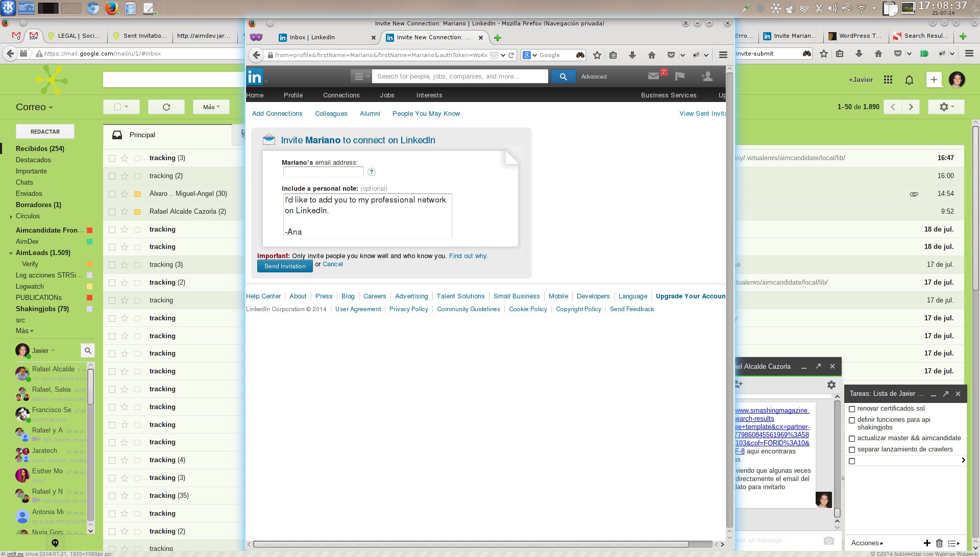Click red color square next to PUBLICATIONs label
This screenshot has height=557, width=980.
90,298
